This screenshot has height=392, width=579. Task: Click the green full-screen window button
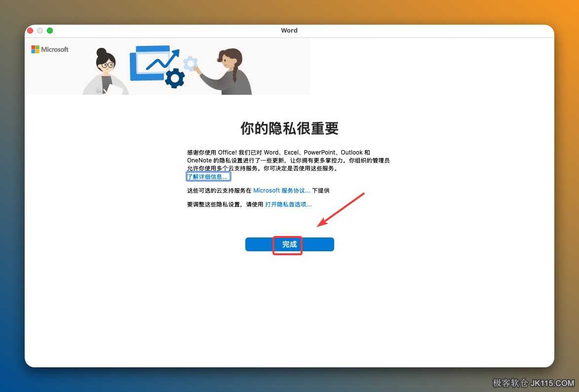pyautogui.click(x=50, y=31)
